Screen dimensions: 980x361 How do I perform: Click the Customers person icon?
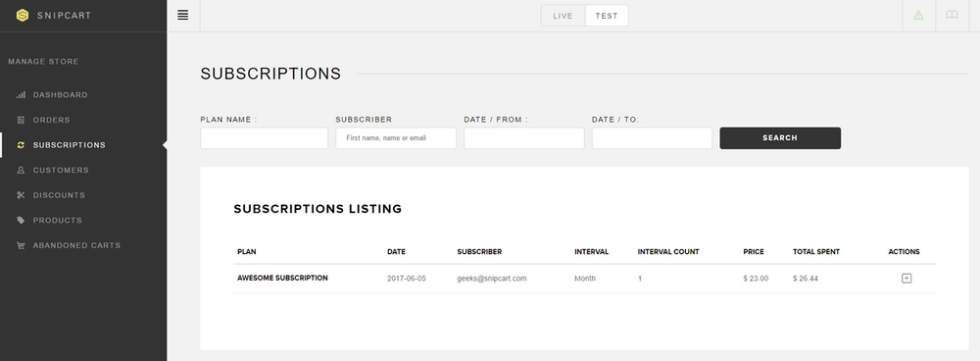click(21, 170)
